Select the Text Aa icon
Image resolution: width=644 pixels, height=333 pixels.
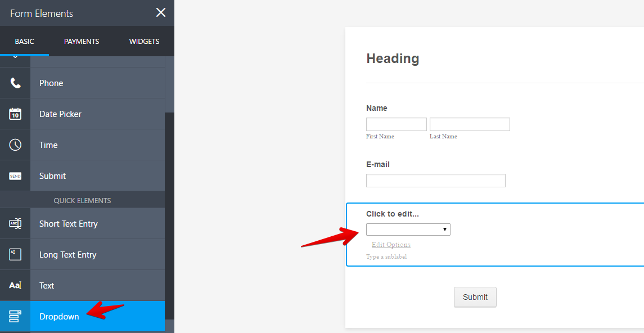(x=15, y=285)
